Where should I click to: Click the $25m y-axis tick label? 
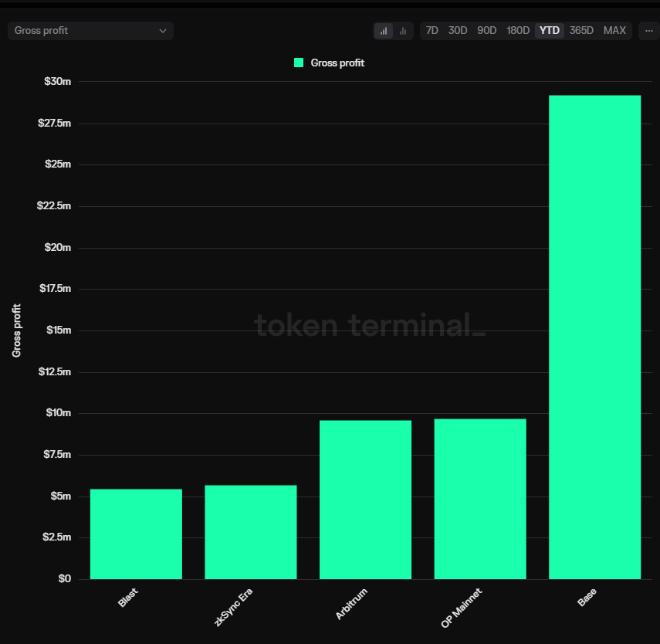(x=58, y=164)
